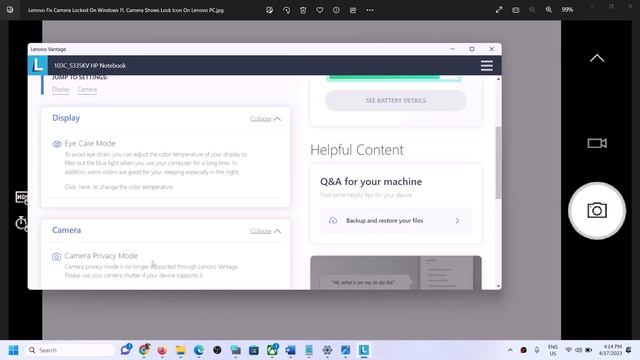Click the Display section heading
640x360 pixels.
[x=66, y=118]
